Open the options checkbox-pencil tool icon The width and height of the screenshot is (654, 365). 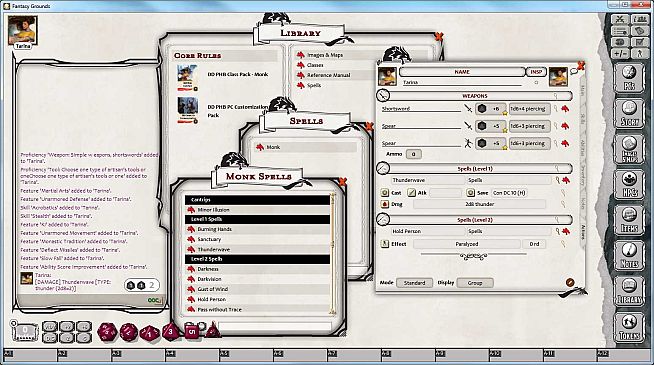click(639, 42)
